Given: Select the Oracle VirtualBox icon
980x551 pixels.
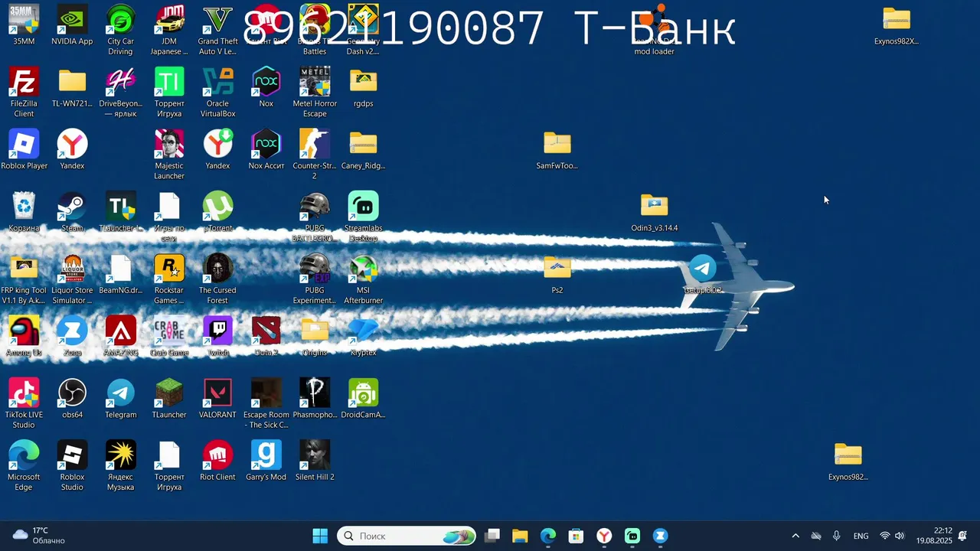Looking at the screenshot, I should 217,82.
